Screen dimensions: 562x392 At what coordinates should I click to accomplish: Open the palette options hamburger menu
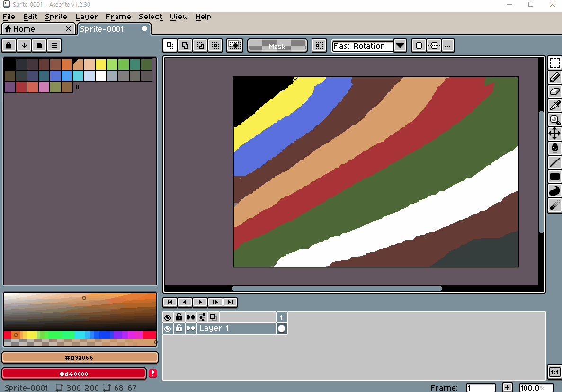(x=54, y=45)
